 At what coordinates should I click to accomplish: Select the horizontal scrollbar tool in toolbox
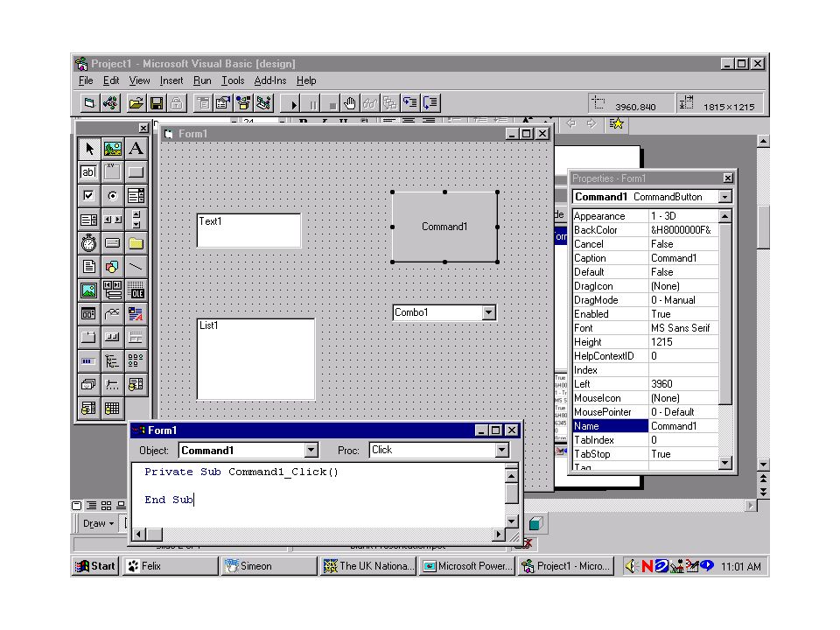point(113,220)
